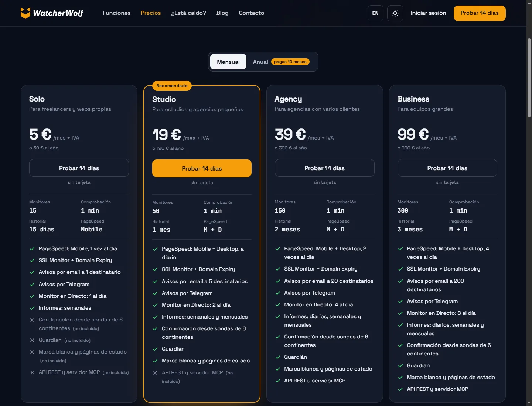This screenshot has height=406, width=532.
Task: Click 'Avisos por email a 200 destinatarios' text
Action: click(435, 285)
